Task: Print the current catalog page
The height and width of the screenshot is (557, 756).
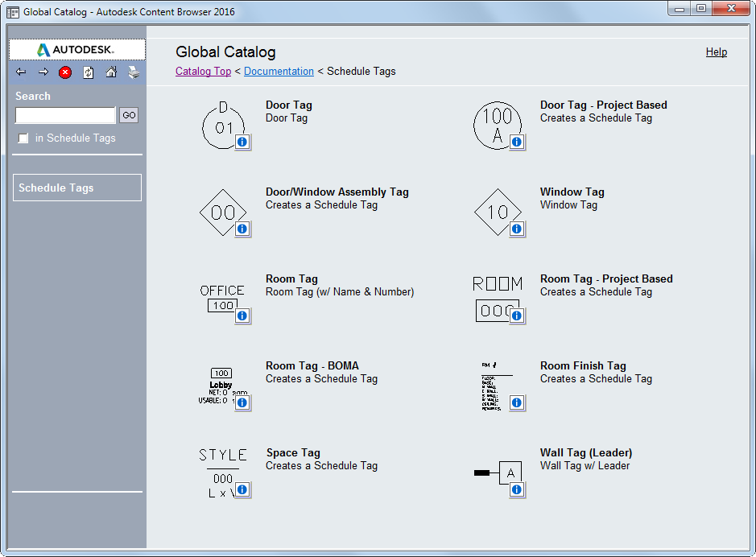Action: pyautogui.click(x=134, y=72)
